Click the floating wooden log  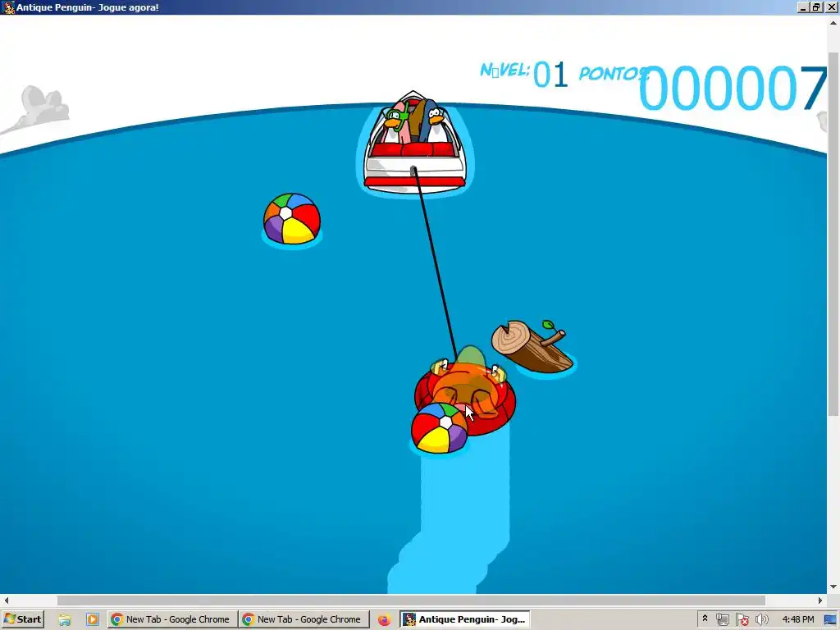pyautogui.click(x=532, y=347)
